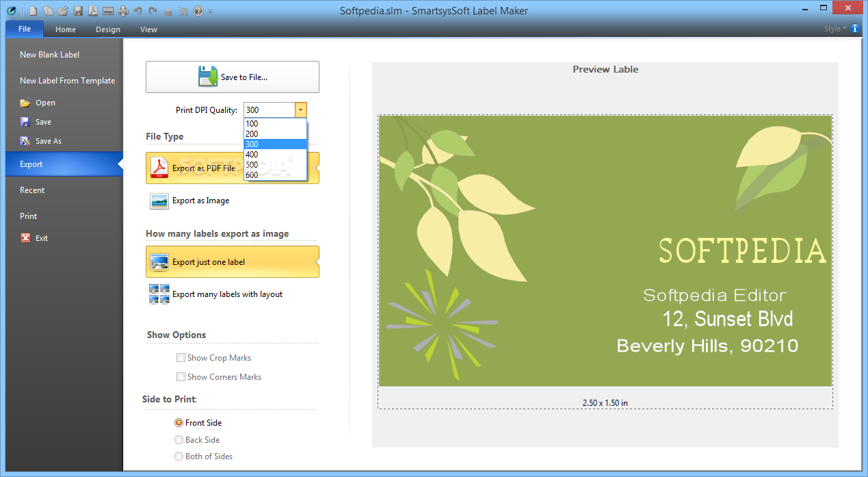Choose Export as Image option
Screen dimensions: 868x477
(233, 201)
